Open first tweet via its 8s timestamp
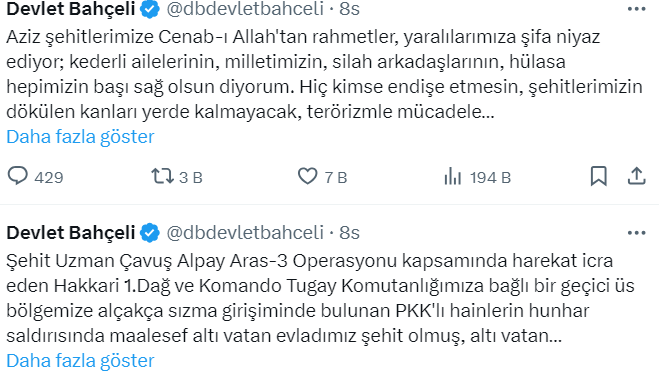The height and width of the screenshot is (382, 659). pyautogui.click(x=350, y=9)
